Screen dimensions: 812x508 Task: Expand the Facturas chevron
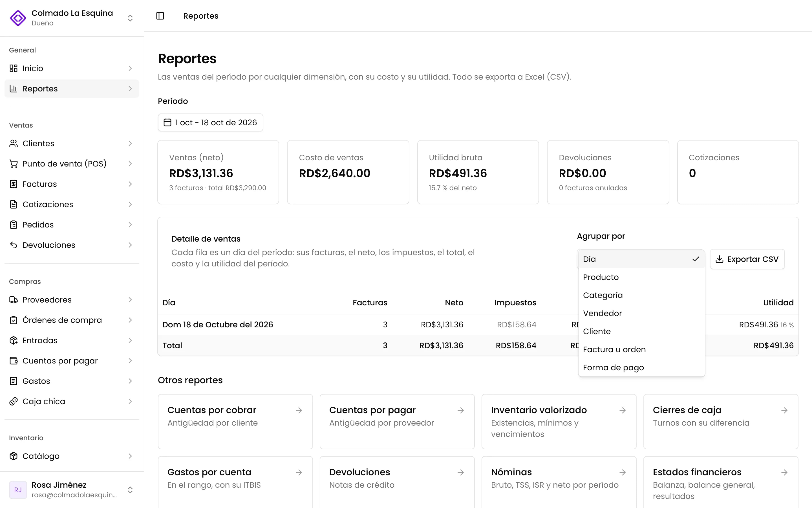click(x=130, y=184)
